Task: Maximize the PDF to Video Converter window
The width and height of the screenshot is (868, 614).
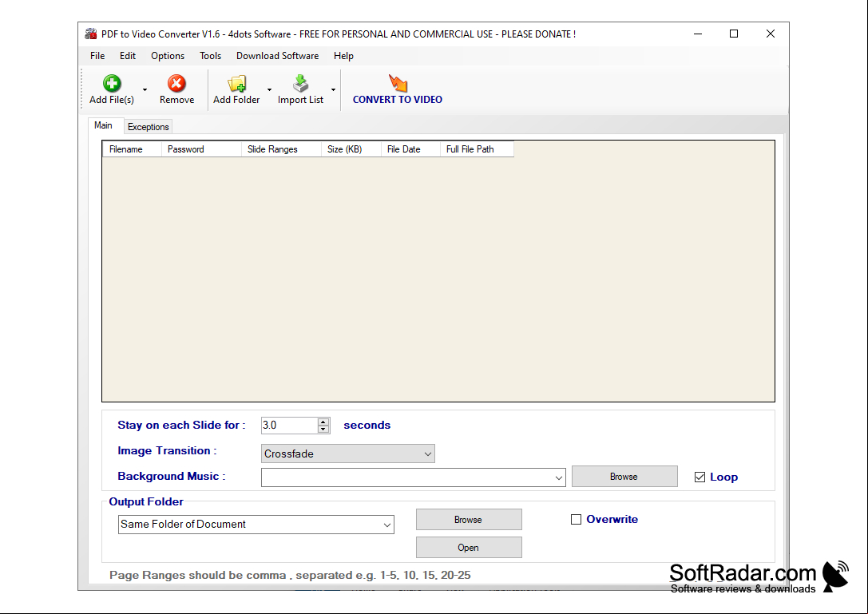Action: (x=734, y=34)
